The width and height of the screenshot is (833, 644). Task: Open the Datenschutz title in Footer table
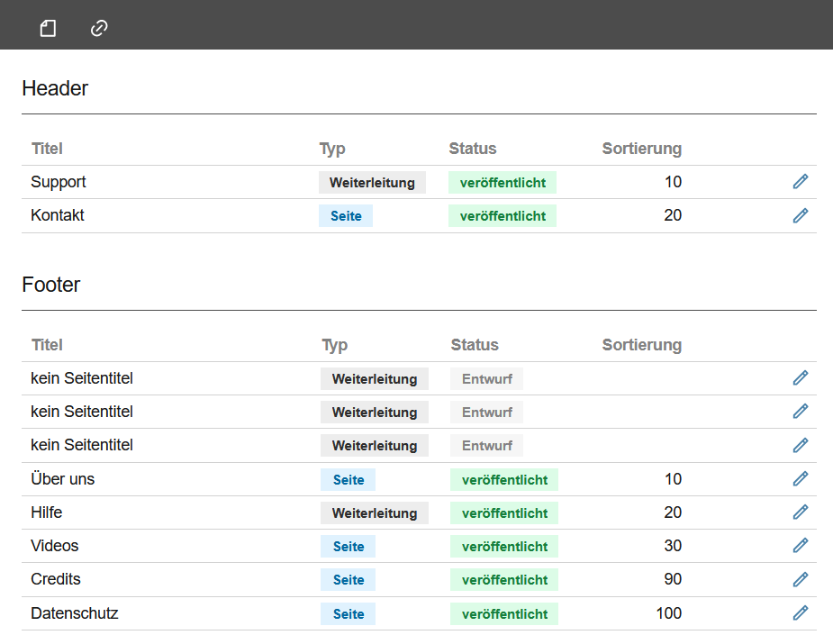pyautogui.click(x=75, y=613)
